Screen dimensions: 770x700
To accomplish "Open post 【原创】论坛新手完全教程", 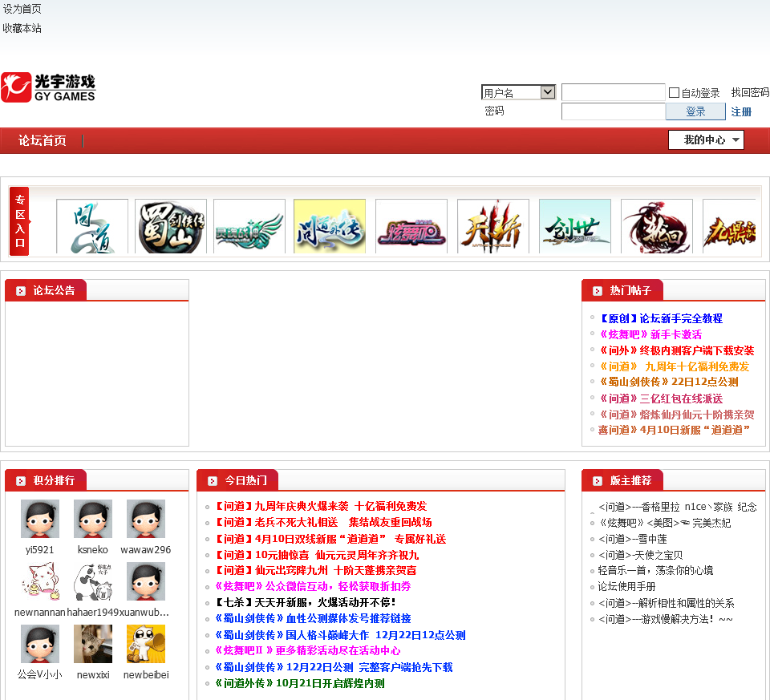I will pyautogui.click(x=661, y=318).
